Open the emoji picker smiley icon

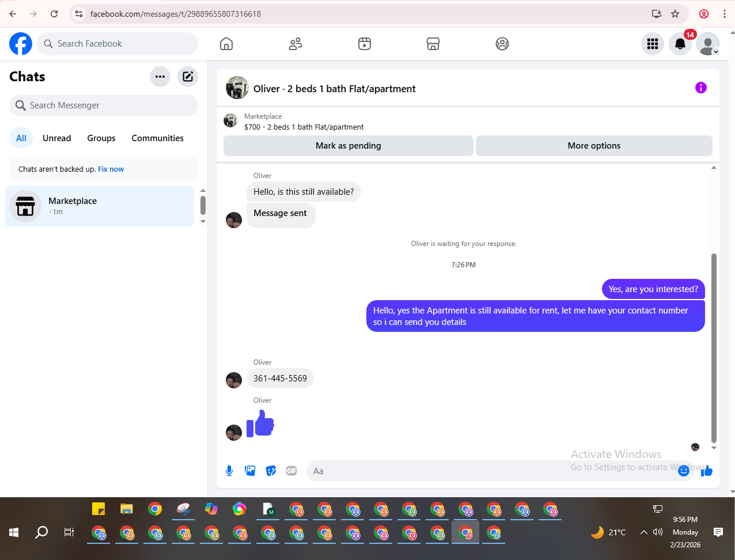pos(684,471)
